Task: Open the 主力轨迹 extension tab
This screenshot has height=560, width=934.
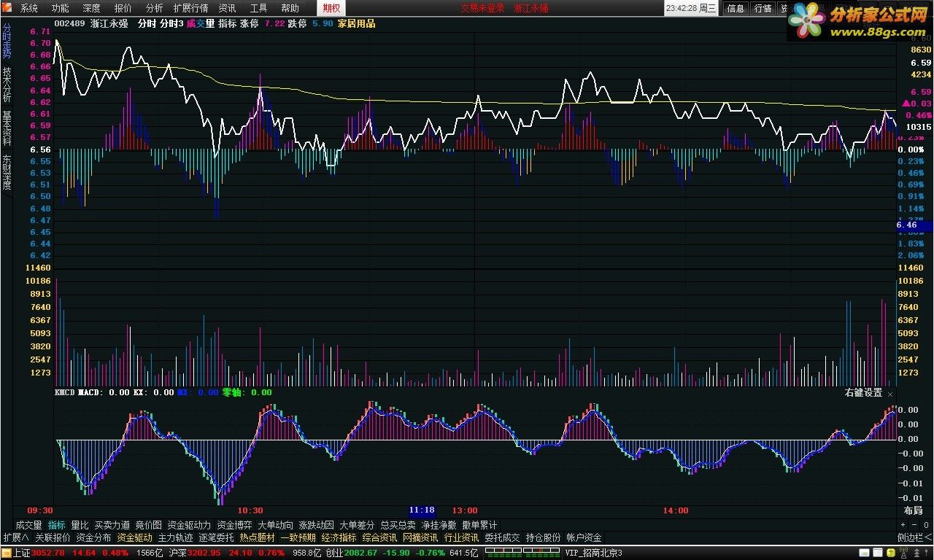Action: [175, 538]
